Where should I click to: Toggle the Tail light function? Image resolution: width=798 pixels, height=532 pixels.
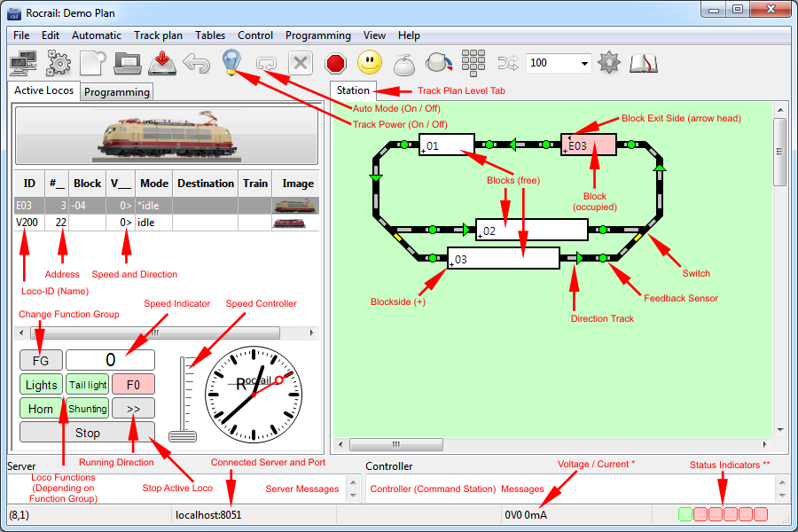(x=87, y=385)
